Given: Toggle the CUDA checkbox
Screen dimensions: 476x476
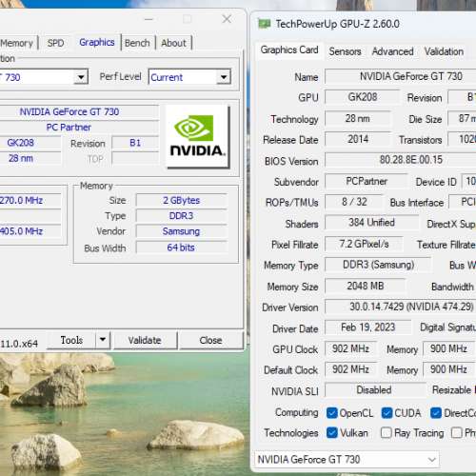Looking at the screenshot, I should (x=387, y=413).
